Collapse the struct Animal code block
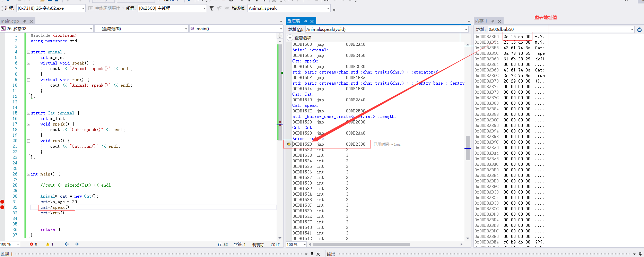This screenshot has height=257, width=644. [28, 52]
